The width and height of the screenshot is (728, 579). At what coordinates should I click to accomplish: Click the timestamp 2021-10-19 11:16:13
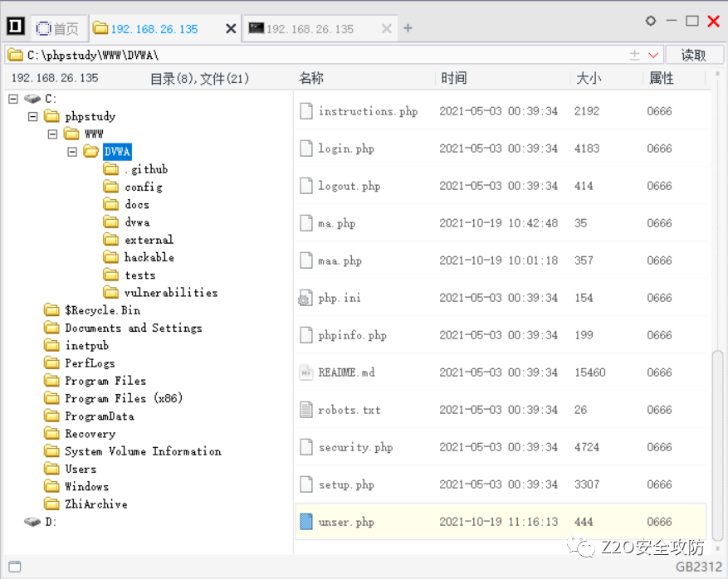coord(499,522)
